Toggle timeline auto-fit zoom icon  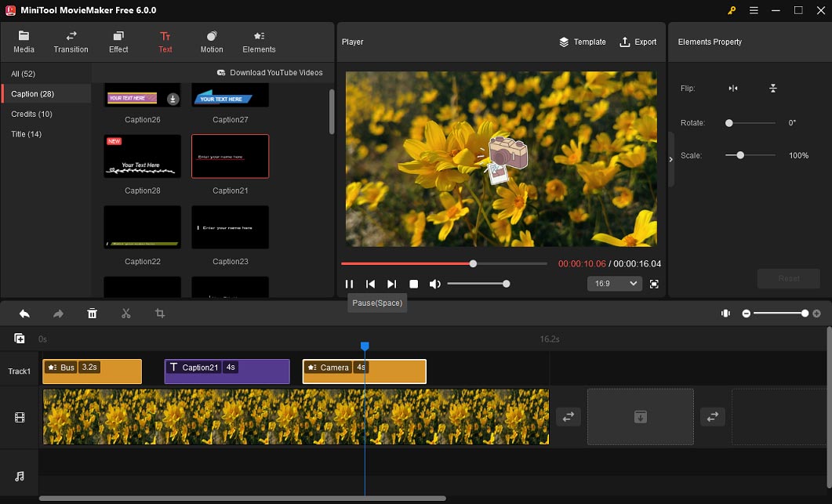point(725,314)
